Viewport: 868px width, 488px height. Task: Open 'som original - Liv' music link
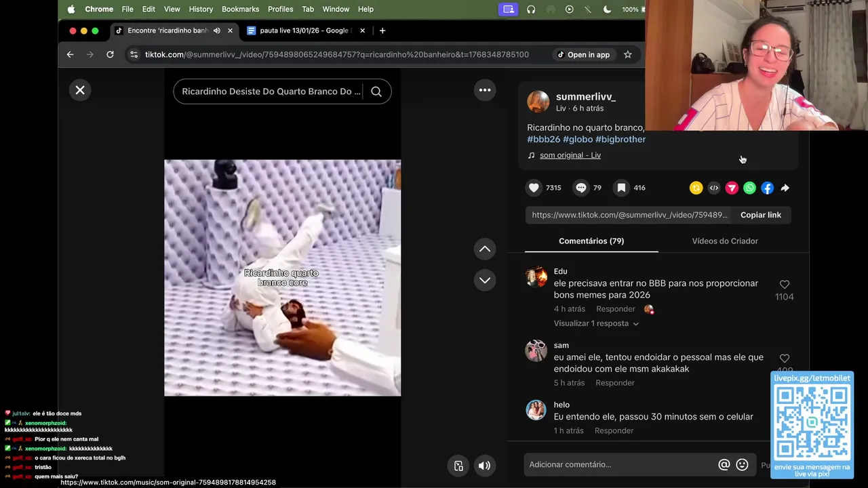coord(570,155)
